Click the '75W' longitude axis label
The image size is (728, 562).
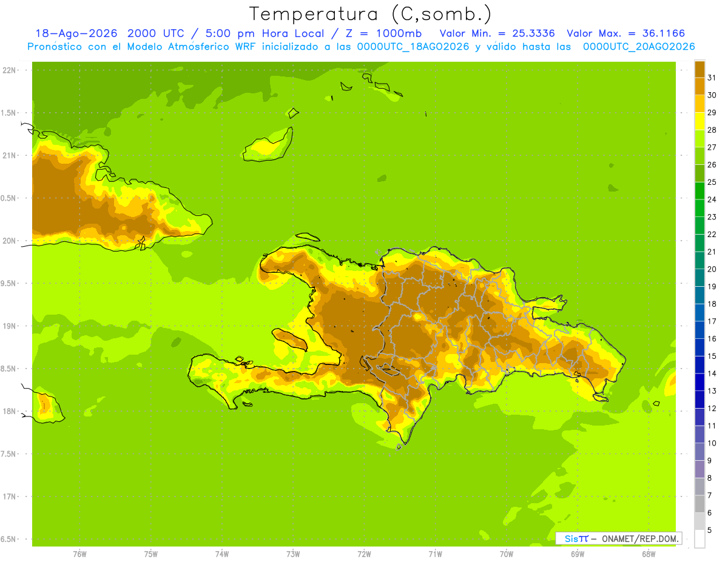pyautogui.click(x=150, y=554)
